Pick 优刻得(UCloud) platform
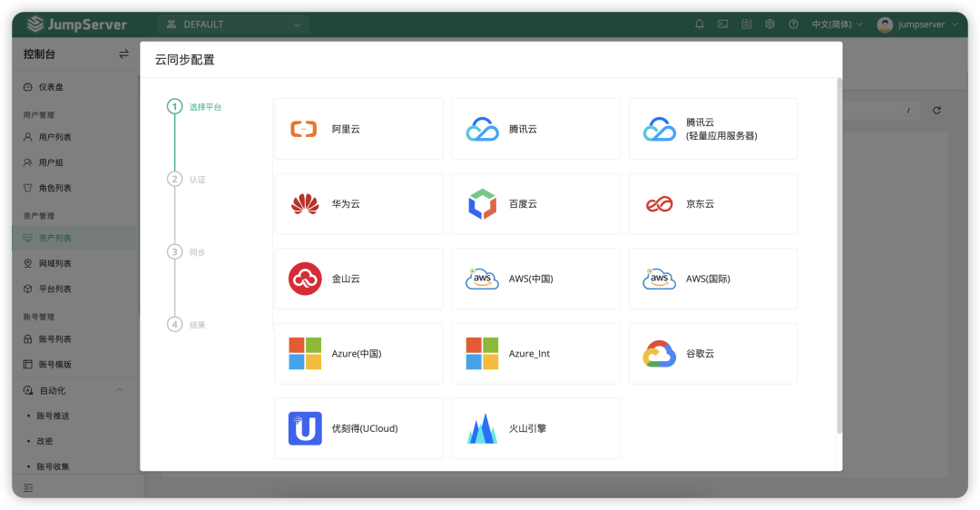This screenshot has height=510, width=980. coord(358,428)
